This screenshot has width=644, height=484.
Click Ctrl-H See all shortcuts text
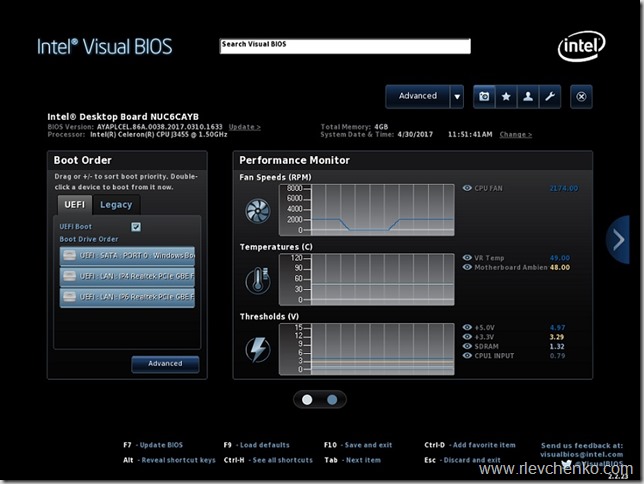click(x=268, y=460)
